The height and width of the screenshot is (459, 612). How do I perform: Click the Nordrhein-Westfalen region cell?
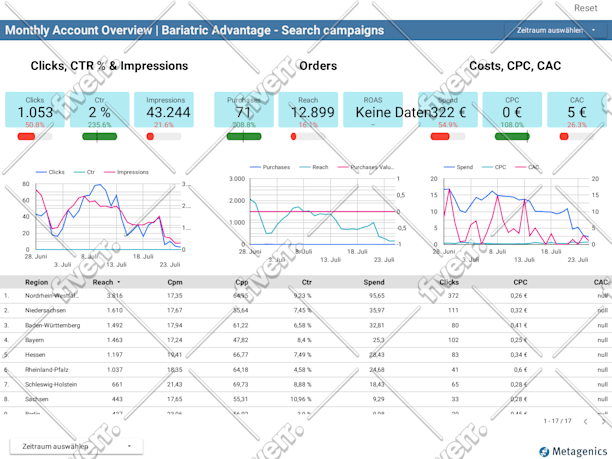[x=52, y=295]
